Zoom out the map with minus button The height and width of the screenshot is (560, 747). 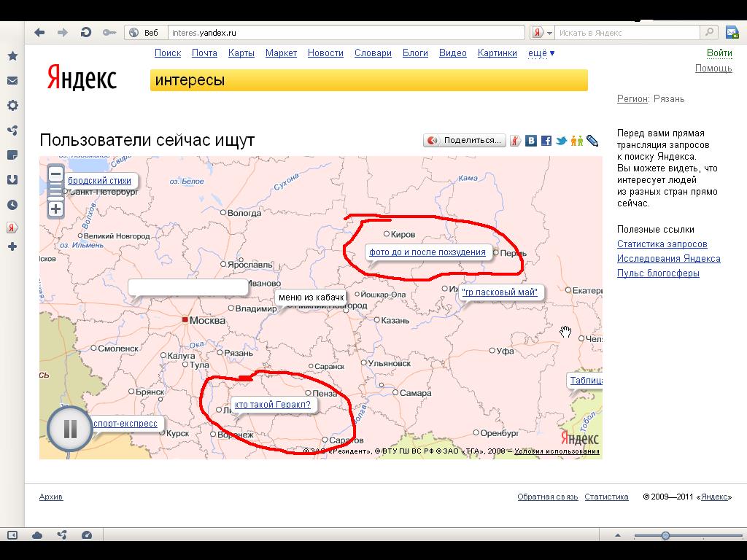[x=55, y=174]
